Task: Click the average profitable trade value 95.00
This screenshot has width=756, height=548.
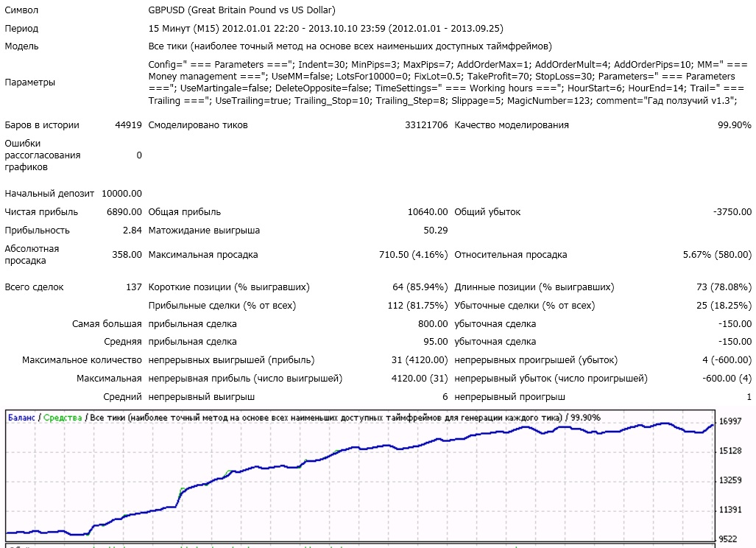Action: 435,342
